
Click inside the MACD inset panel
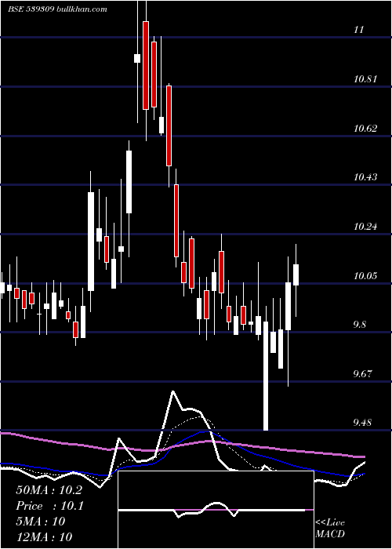[x=216, y=510]
